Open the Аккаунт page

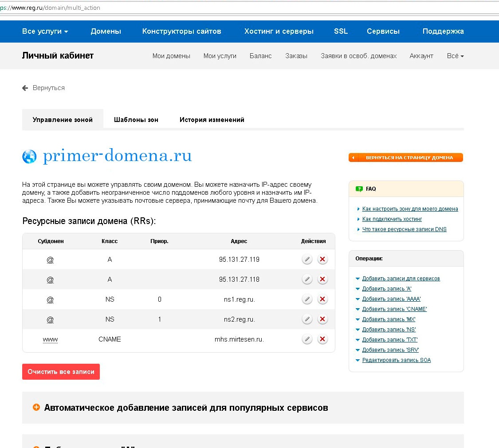(421, 56)
